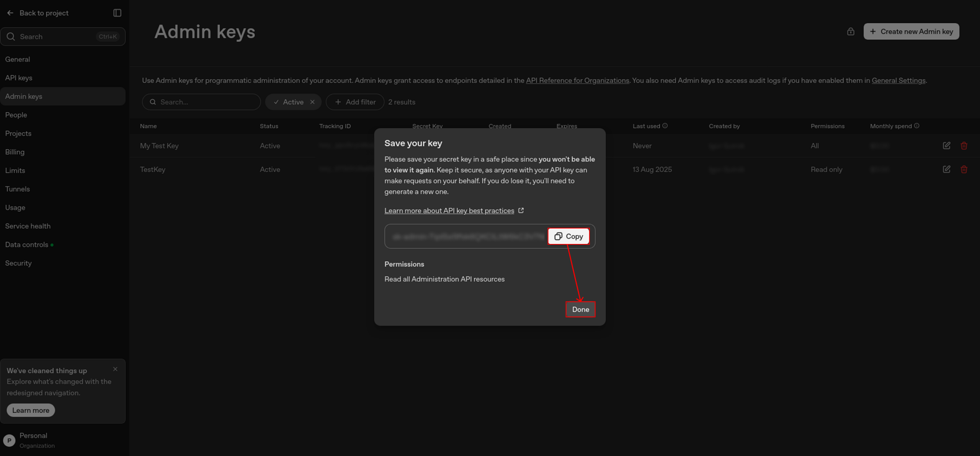Edit the My Test Key row
Screen dimensions: 980x456
[946, 146]
